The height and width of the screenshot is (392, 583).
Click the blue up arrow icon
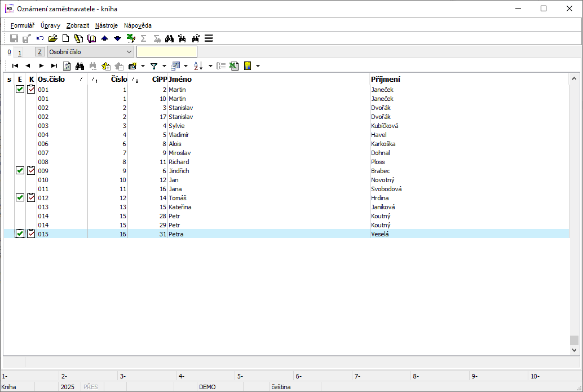(x=104, y=38)
